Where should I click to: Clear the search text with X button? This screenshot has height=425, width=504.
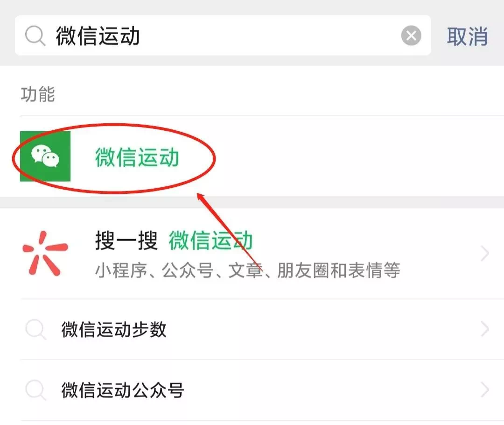(x=411, y=35)
